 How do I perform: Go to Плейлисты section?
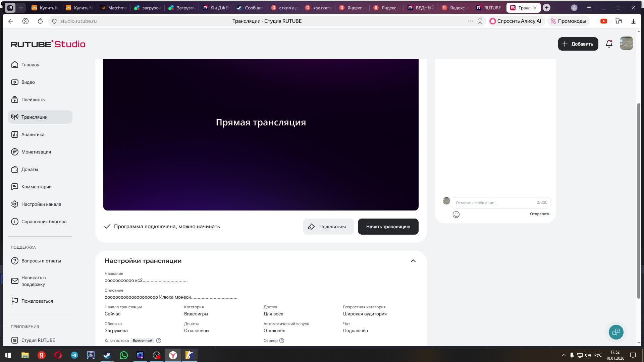pyautogui.click(x=40, y=100)
